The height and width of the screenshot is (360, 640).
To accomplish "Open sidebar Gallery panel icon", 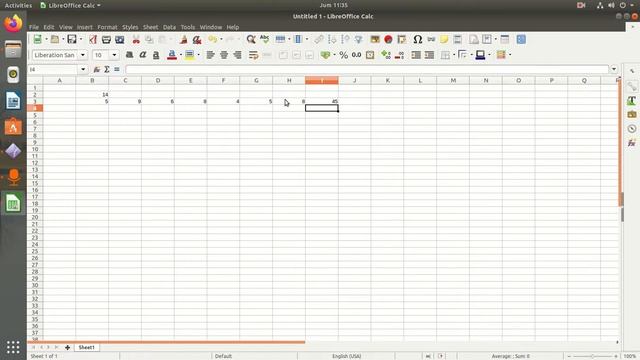I will pos(632,114).
